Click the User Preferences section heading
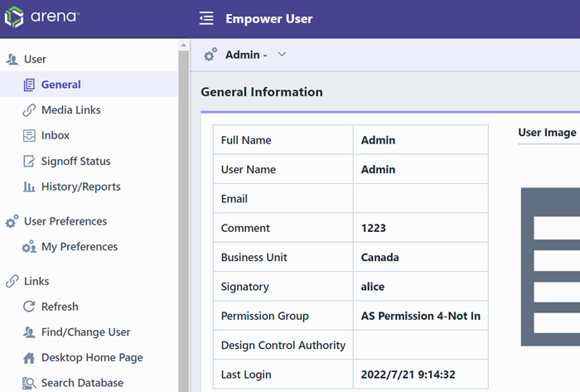Image resolution: width=580 pixels, height=392 pixels. point(65,221)
